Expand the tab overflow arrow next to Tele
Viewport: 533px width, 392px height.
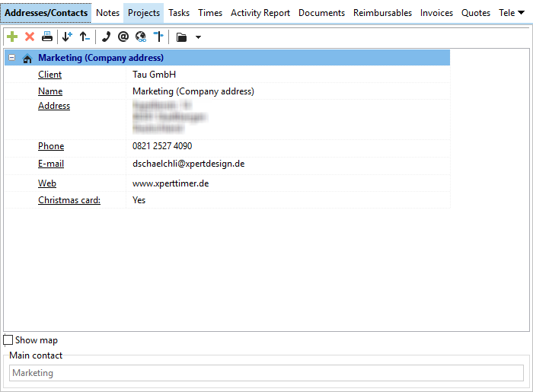tap(521, 13)
